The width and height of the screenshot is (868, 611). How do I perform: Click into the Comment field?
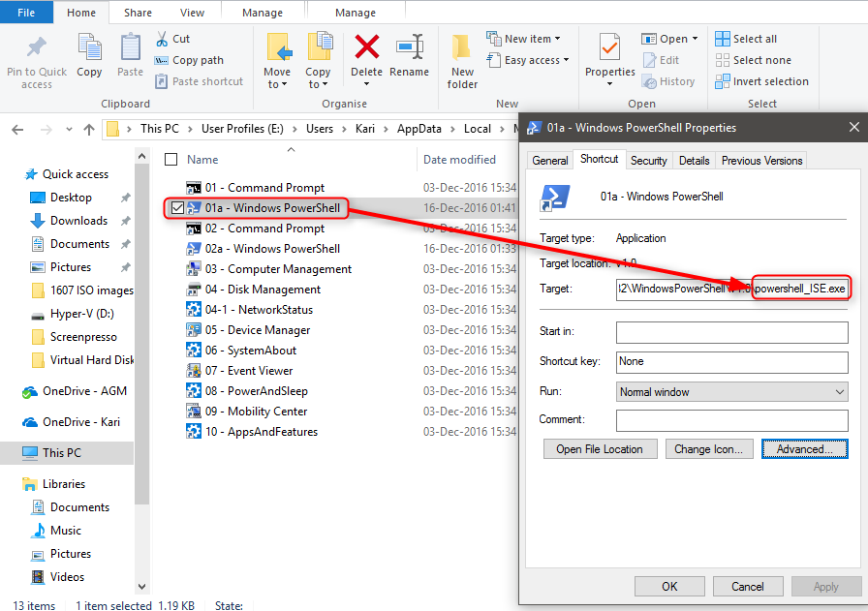[731, 420]
